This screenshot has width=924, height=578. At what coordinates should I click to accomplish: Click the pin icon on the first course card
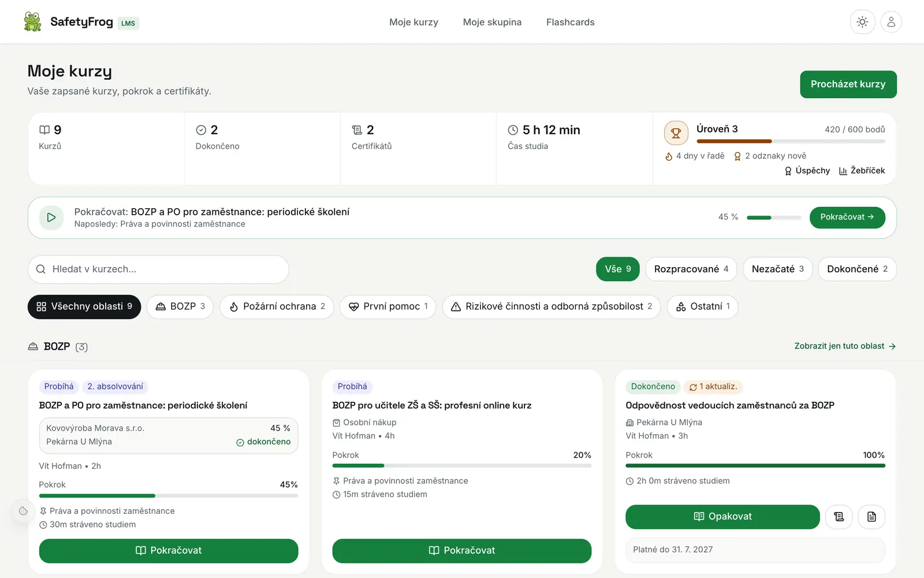click(x=43, y=511)
